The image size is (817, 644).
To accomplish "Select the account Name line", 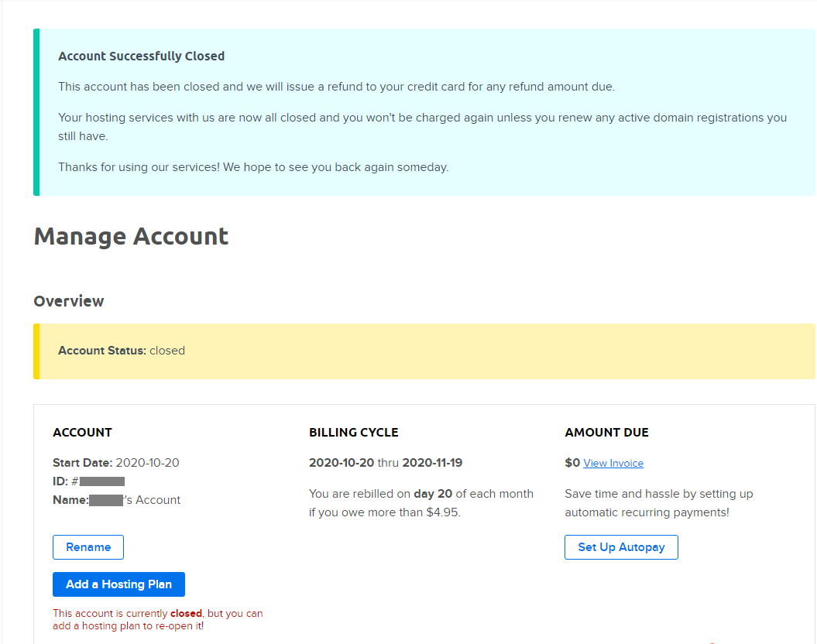I will pyautogui.click(x=116, y=500).
